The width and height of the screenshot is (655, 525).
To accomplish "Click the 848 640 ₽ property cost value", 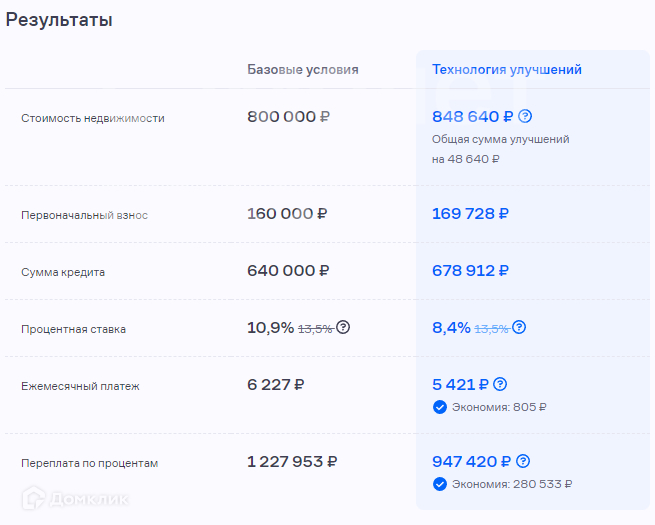I will [x=472, y=116].
